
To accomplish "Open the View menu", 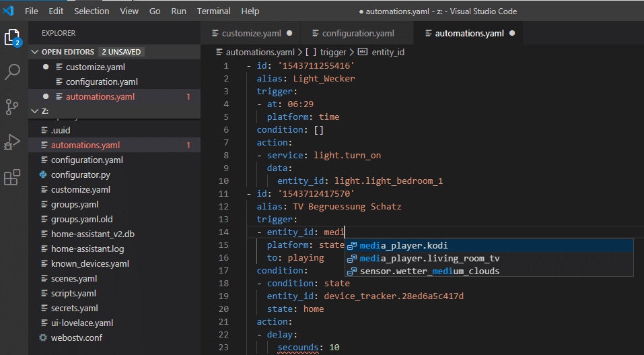I will [129, 11].
